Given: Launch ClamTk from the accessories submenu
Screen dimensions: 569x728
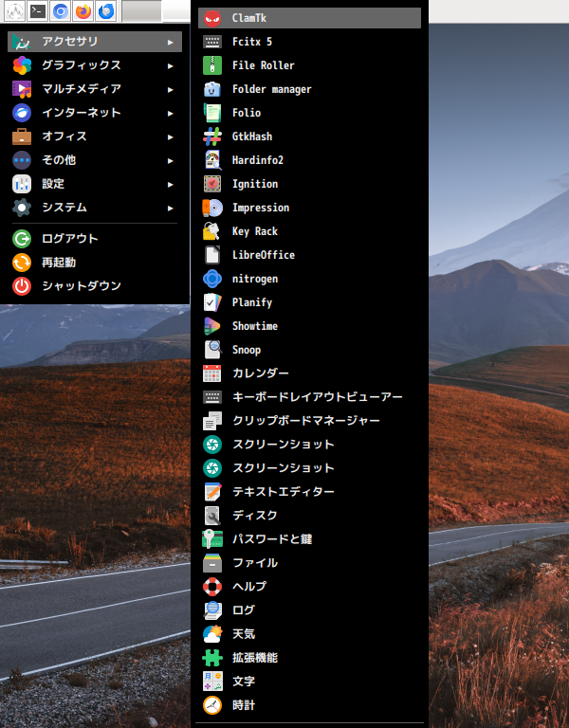Looking at the screenshot, I should pyautogui.click(x=309, y=18).
